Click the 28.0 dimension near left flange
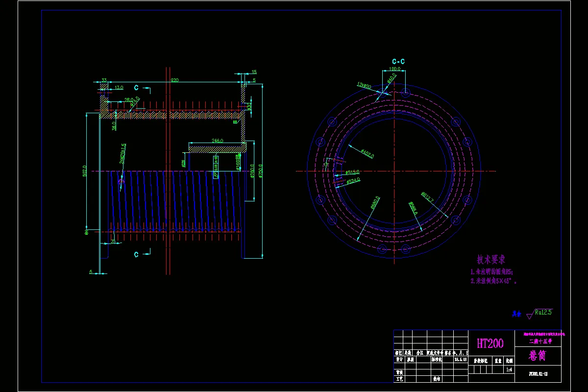Viewport: 588px width, 392px height. [128, 99]
